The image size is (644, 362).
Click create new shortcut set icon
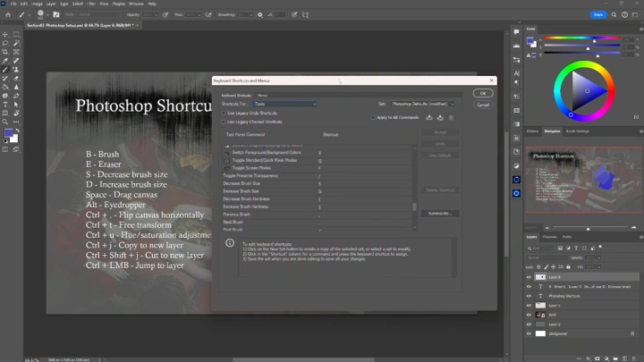coord(440,118)
